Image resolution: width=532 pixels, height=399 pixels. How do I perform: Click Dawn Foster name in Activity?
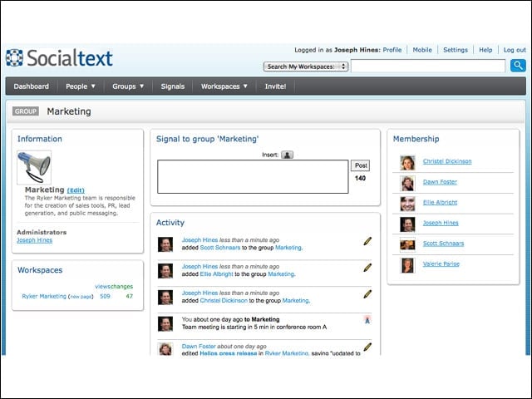[199, 347]
